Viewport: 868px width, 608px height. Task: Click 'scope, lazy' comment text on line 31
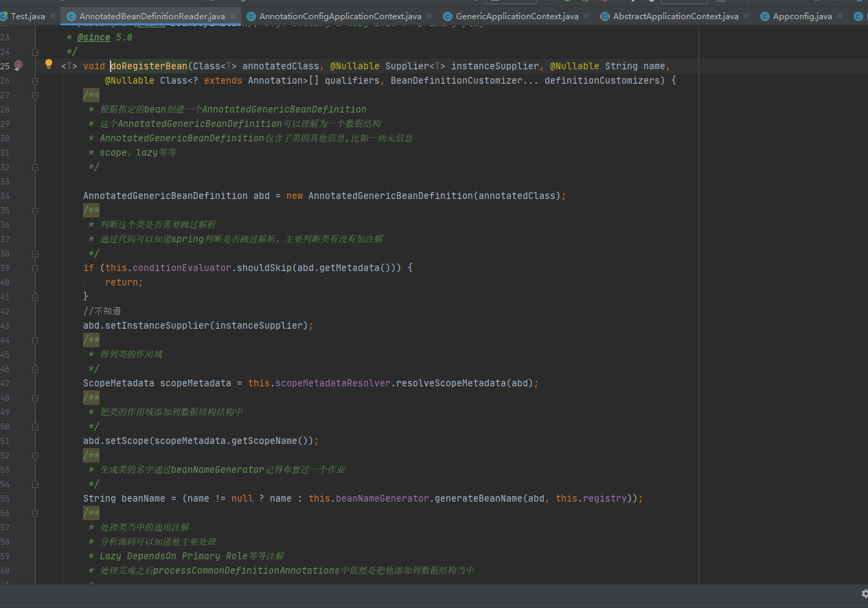tap(128, 152)
